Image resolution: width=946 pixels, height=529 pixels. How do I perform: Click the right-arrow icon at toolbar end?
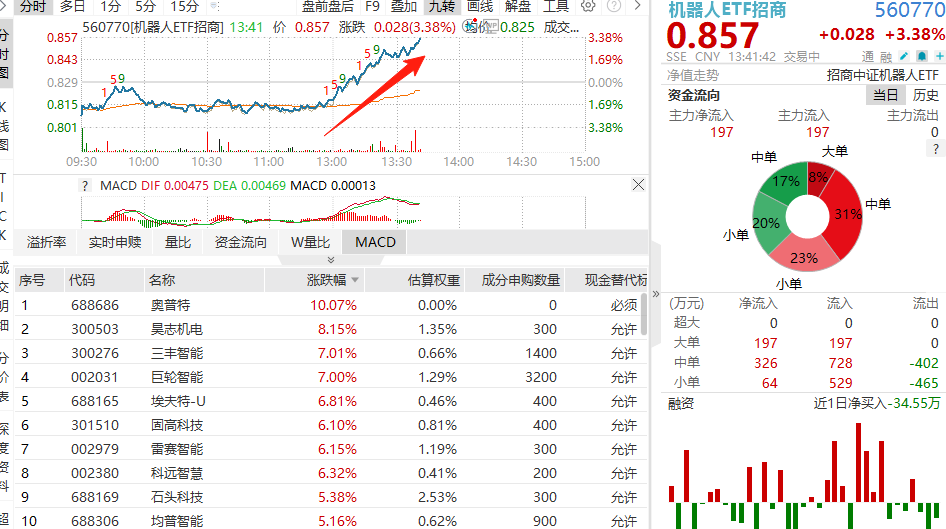[x=637, y=7]
